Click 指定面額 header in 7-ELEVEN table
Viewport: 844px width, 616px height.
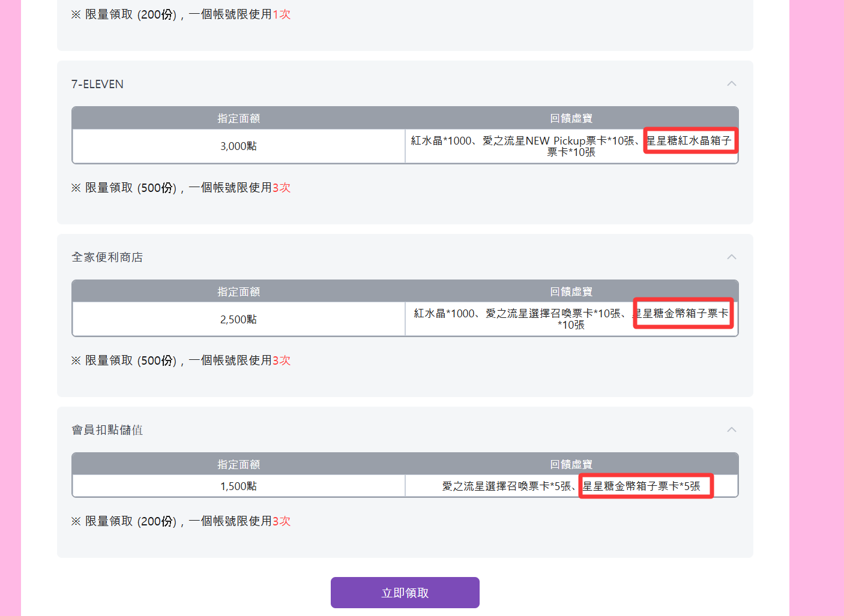[x=238, y=119]
